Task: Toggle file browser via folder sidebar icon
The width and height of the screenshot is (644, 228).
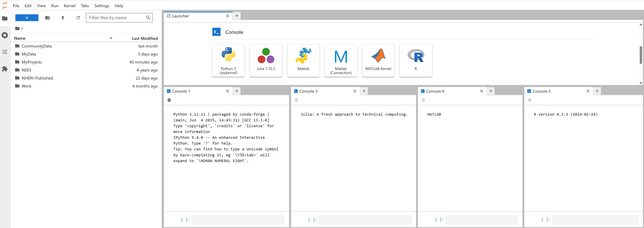Action: (5, 18)
